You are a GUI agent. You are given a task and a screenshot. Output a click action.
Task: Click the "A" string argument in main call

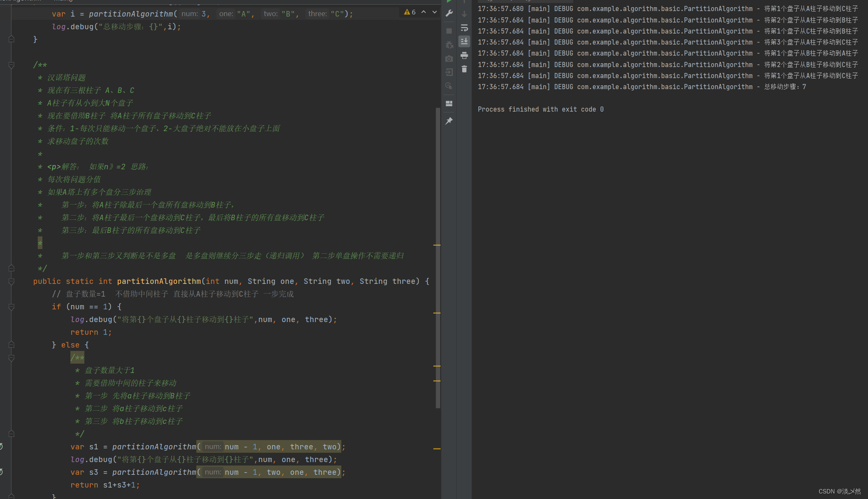[x=243, y=14]
